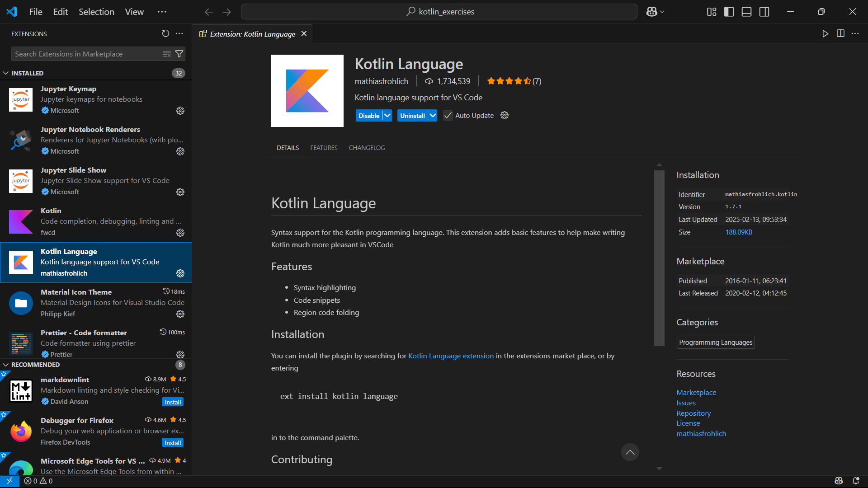Image resolution: width=868 pixels, height=488 pixels.
Task: Open editor tab more actions menu
Action: pos(855,33)
